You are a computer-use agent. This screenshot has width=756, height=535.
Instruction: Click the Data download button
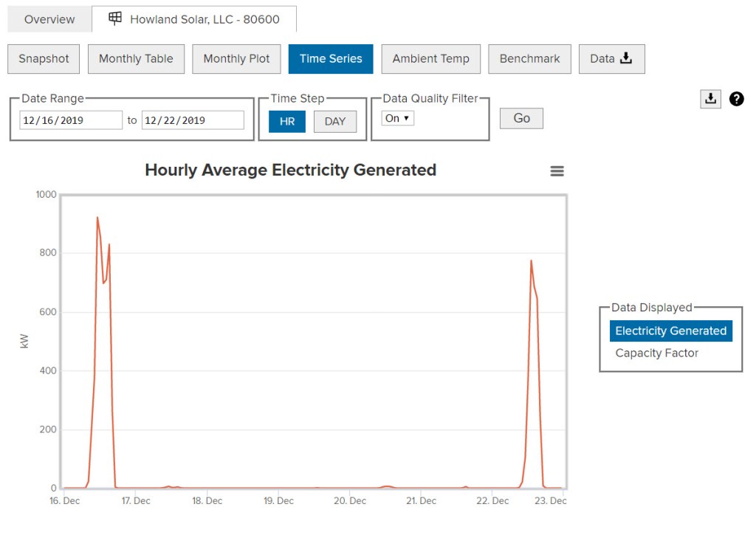coord(611,59)
